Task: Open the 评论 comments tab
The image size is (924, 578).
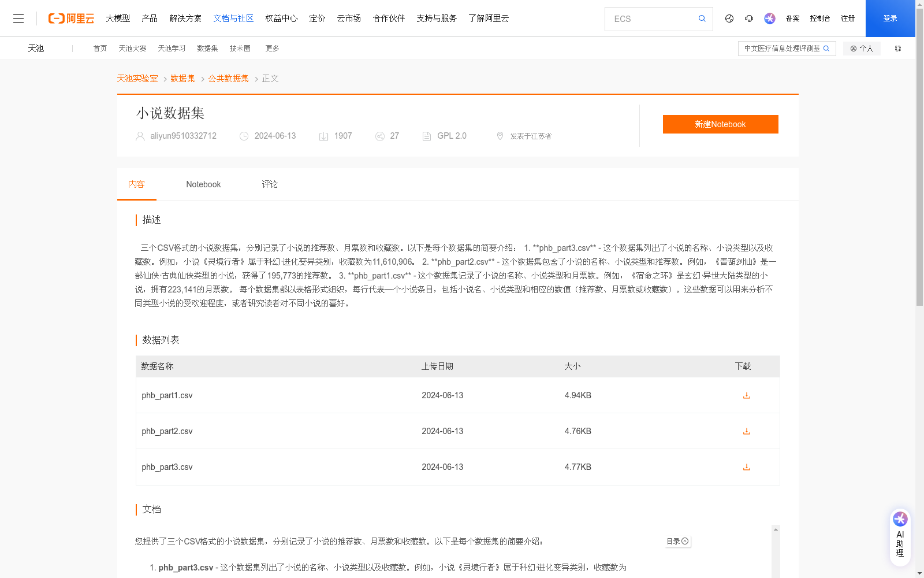Action: [x=269, y=184]
